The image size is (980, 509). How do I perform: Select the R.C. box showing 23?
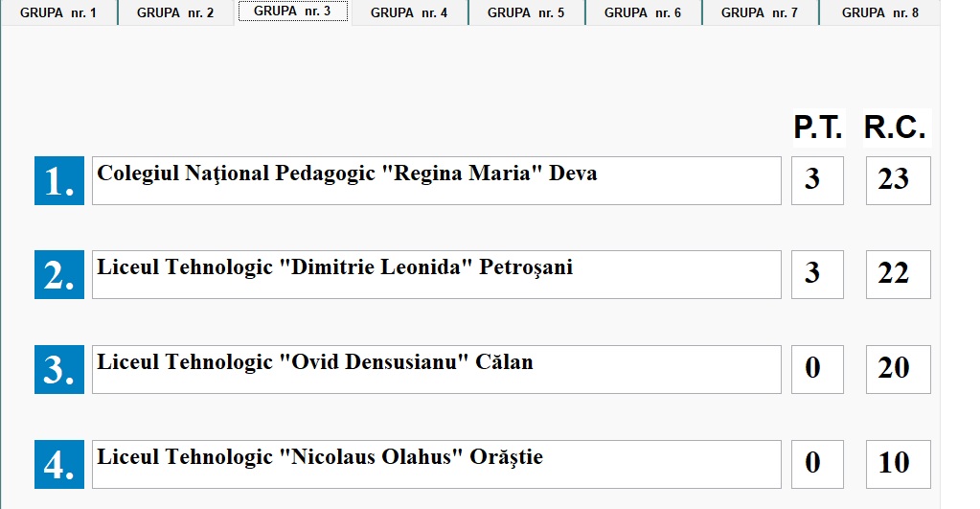pos(898,180)
